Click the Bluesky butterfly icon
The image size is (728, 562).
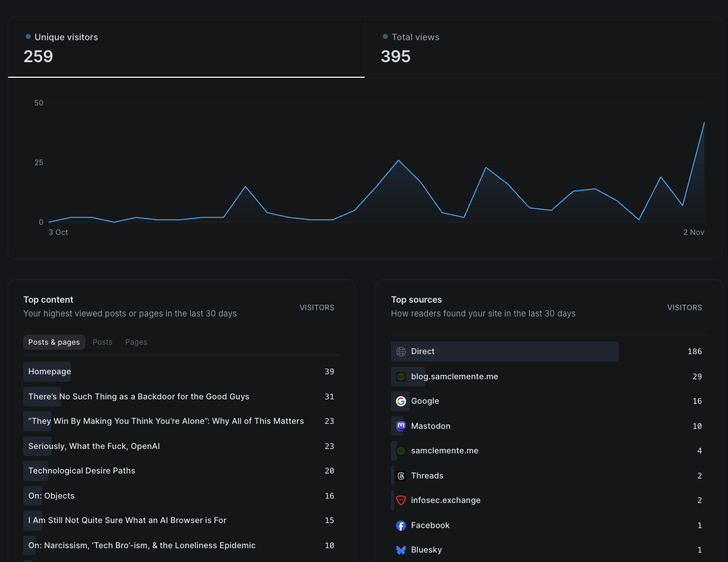click(401, 550)
